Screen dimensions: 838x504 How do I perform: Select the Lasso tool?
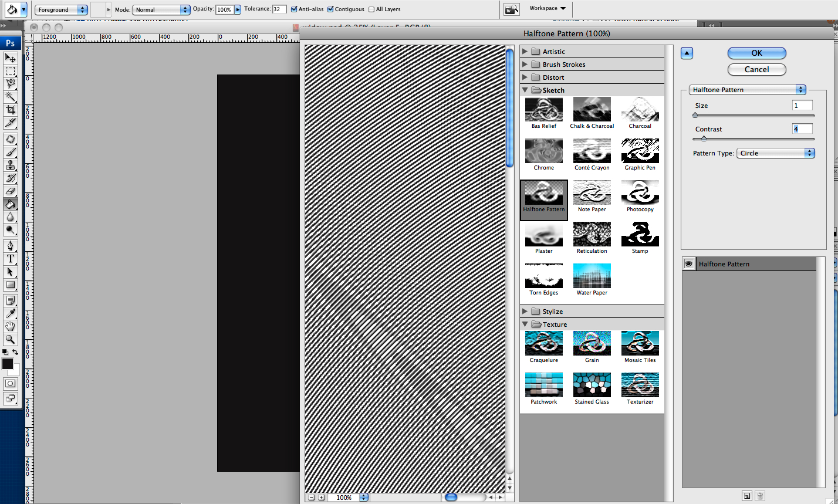[11, 84]
